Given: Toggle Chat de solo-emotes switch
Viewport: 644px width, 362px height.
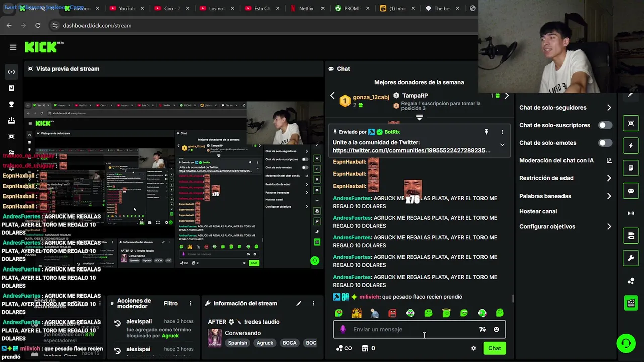Looking at the screenshot, I should (x=605, y=143).
